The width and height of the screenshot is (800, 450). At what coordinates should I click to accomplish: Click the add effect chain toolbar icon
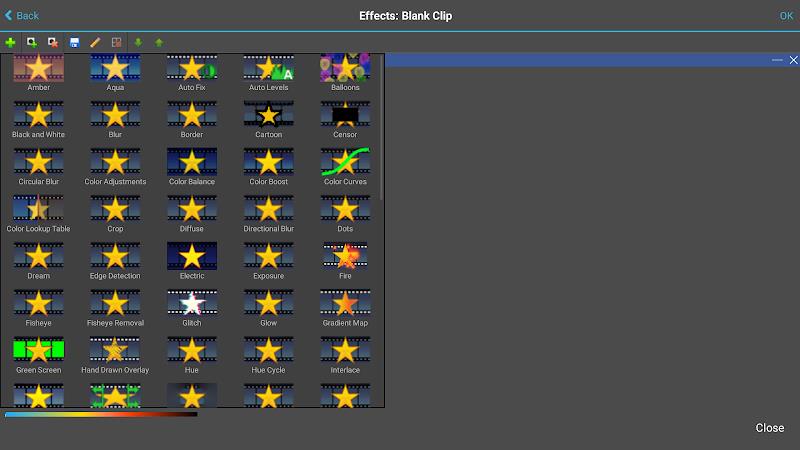(32, 42)
